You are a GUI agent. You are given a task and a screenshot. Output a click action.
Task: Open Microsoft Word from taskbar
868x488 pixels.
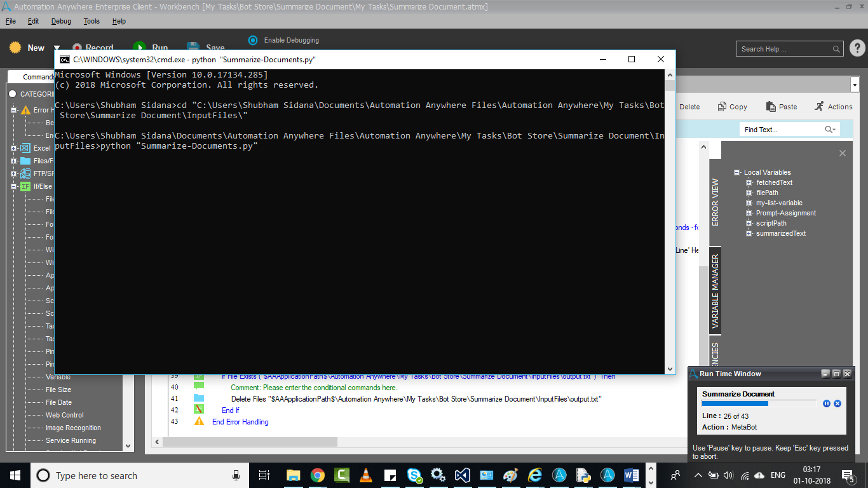(632, 475)
